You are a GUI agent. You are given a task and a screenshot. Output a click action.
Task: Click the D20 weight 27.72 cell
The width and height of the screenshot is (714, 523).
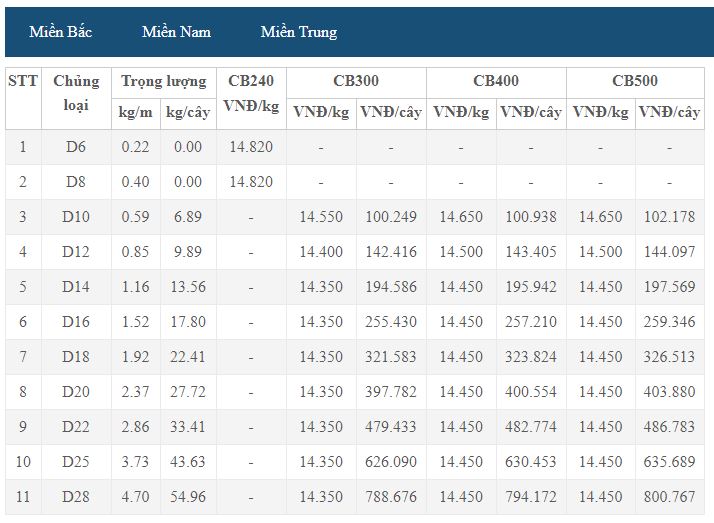coord(188,392)
